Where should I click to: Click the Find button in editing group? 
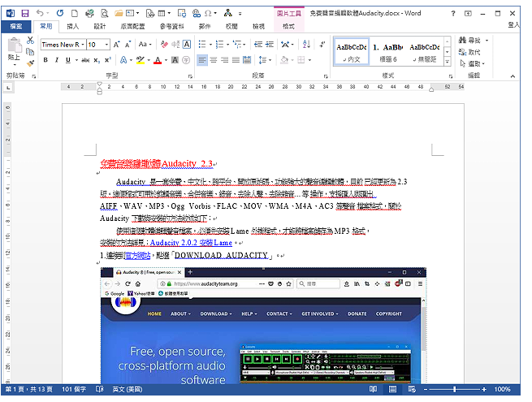[470, 41]
